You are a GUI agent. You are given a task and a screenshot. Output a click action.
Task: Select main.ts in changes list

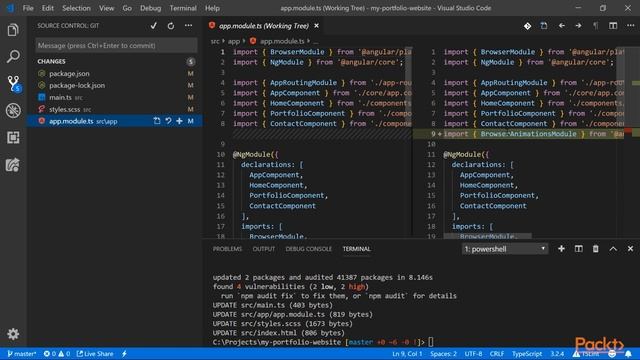click(114, 97)
